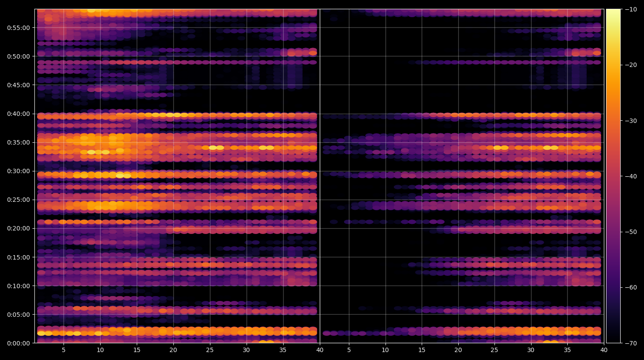Click x-axis label 25 under right heatmap
644x360 pixels.
(x=494, y=350)
